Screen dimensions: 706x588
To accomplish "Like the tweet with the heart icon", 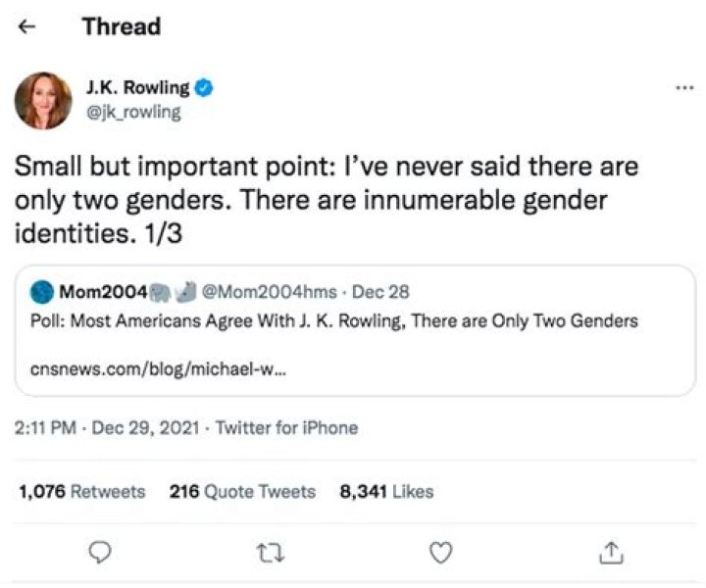I will 440,554.
